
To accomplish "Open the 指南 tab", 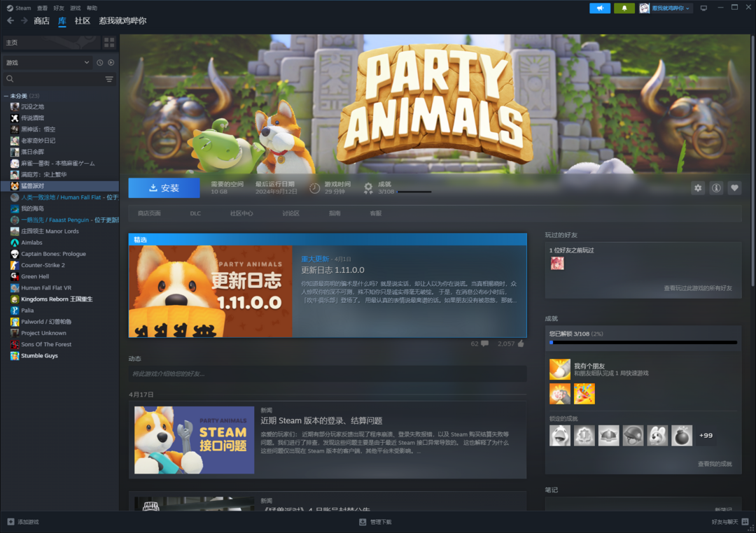I will click(x=335, y=213).
